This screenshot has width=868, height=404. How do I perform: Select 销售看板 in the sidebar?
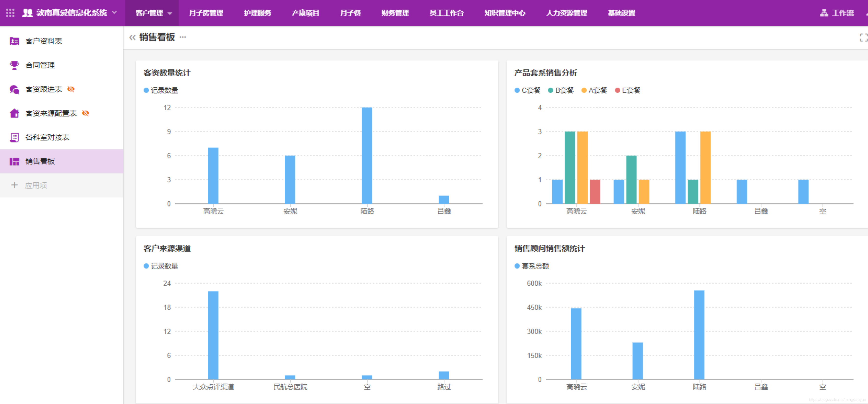pos(62,161)
